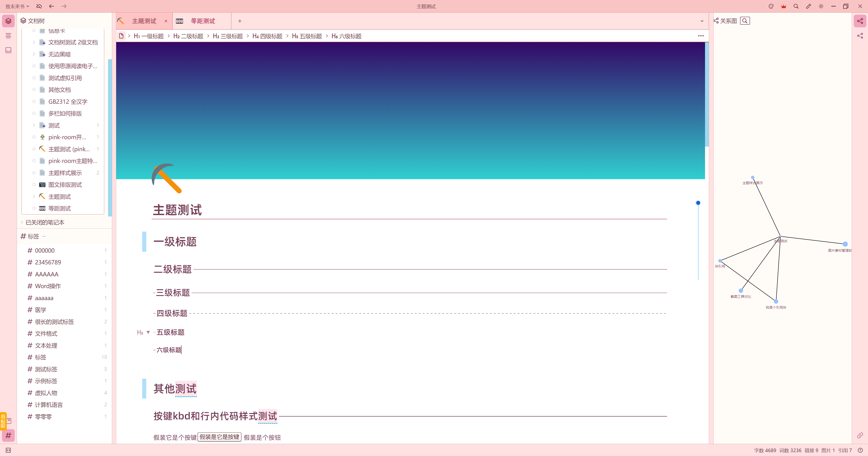Open the new tab plus button
Viewport: 868px width, 456px height.
coord(240,21)
